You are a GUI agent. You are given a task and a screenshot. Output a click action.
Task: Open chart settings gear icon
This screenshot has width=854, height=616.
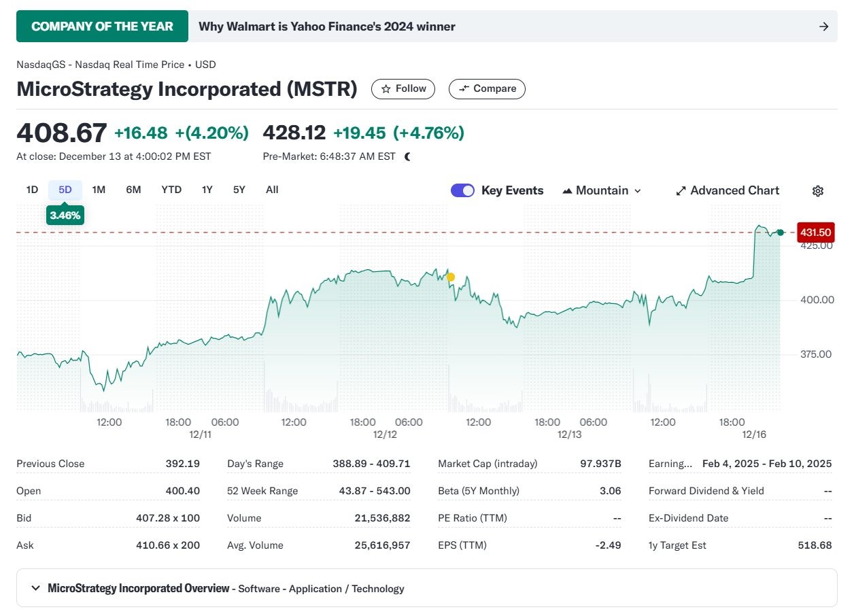(818, 191)
